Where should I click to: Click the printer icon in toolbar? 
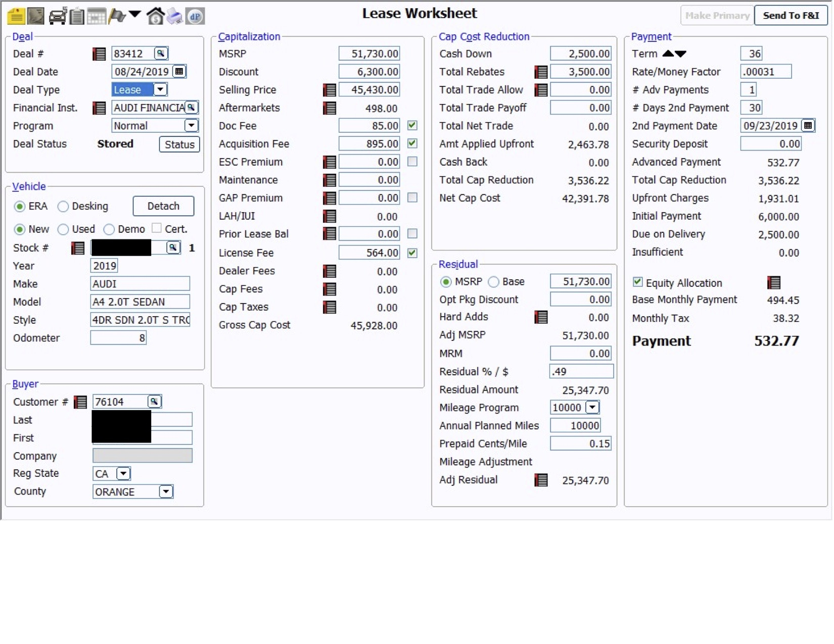coord(175,16)
